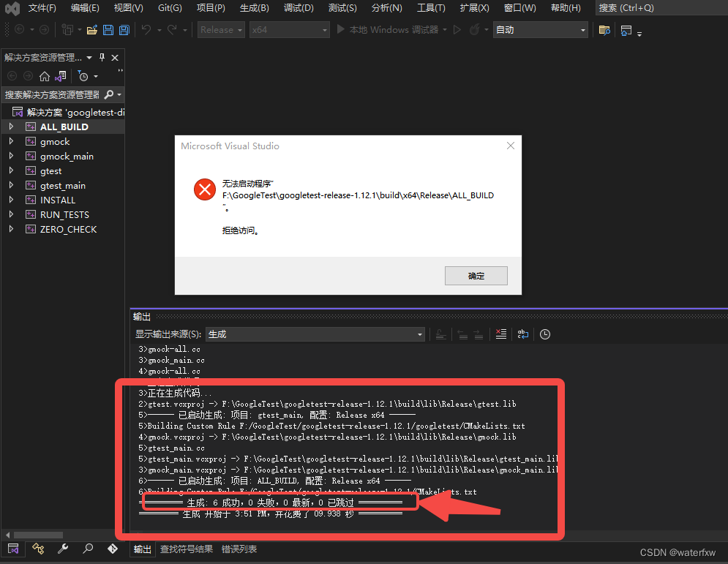Image resolution: width=728 pixels, height=564 pixels.
Task: Open the 文件(F) menu
Action: [x=42, y=8]
